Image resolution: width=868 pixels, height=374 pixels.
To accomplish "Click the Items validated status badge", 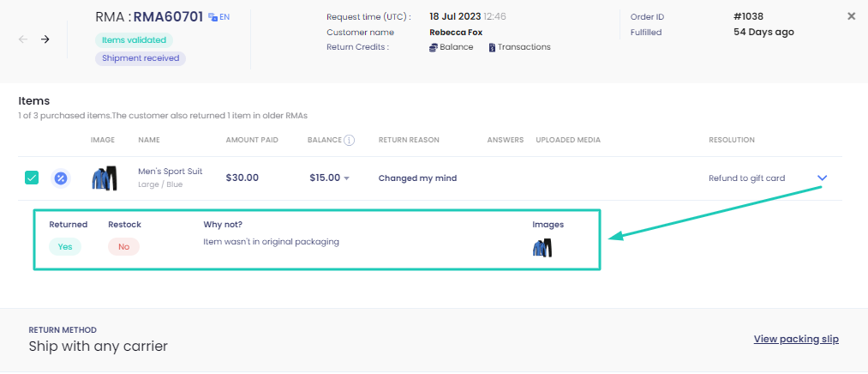I will tap(134, 40).
